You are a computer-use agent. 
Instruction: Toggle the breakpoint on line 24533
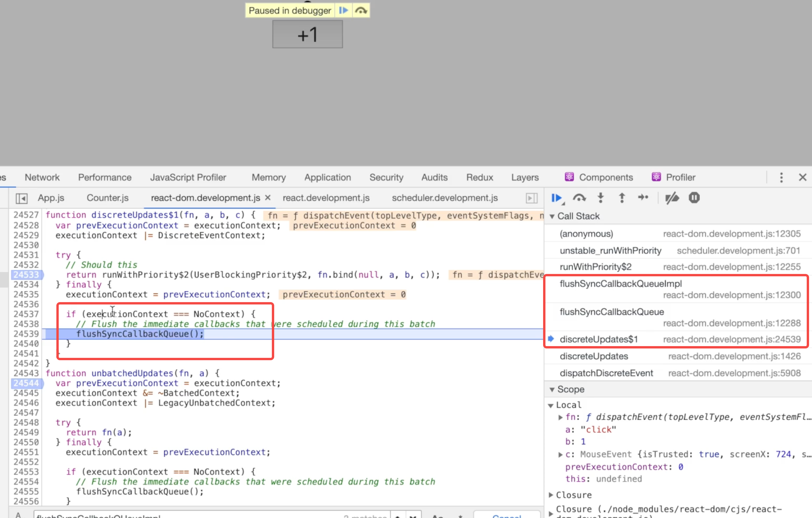[26, 275]
